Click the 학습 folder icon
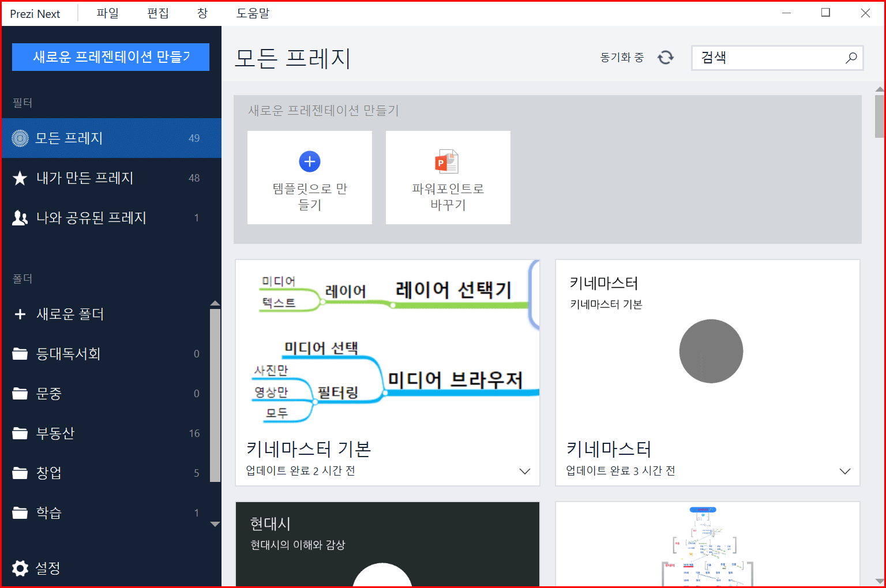 pyautogui.click(x=20, y=513)
